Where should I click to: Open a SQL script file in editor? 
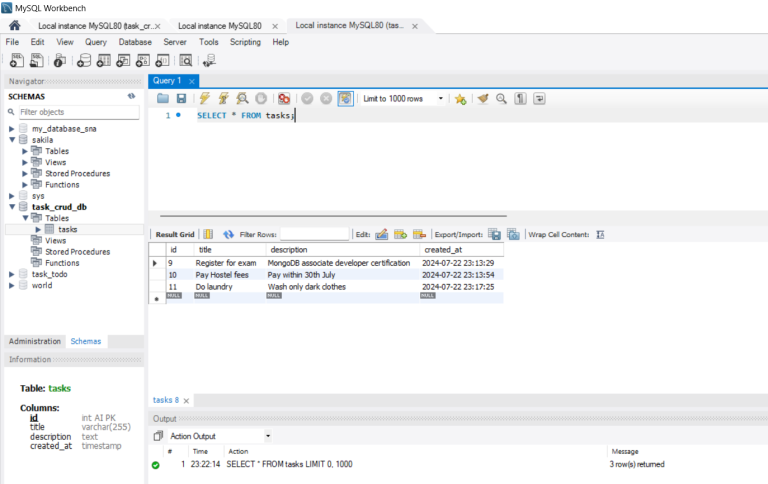[x=163, y=99]
